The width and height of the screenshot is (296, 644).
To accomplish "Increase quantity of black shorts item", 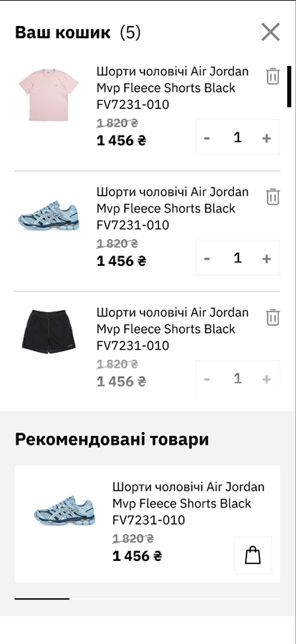I will tap(266, 379).
